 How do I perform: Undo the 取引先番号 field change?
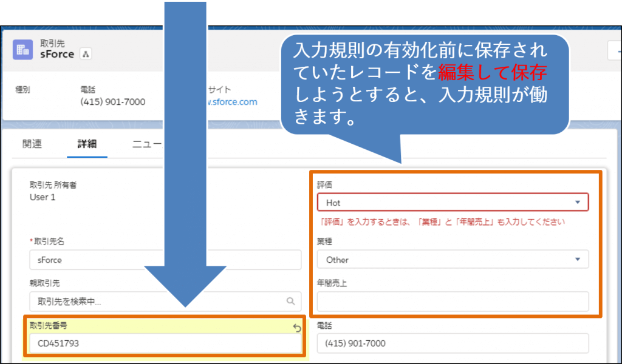point(297,328)
